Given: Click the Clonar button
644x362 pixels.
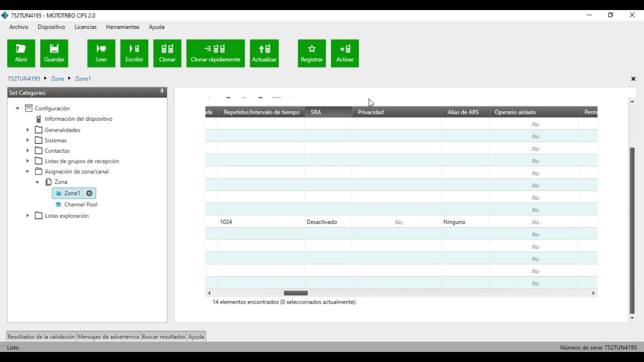Looking at the screenshot, I should (168, 53).
